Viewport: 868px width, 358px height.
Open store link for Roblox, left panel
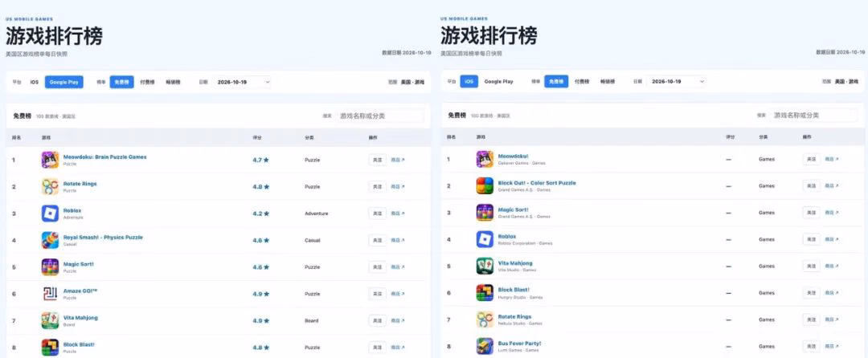pyautogui.click(x=398, y=214)
